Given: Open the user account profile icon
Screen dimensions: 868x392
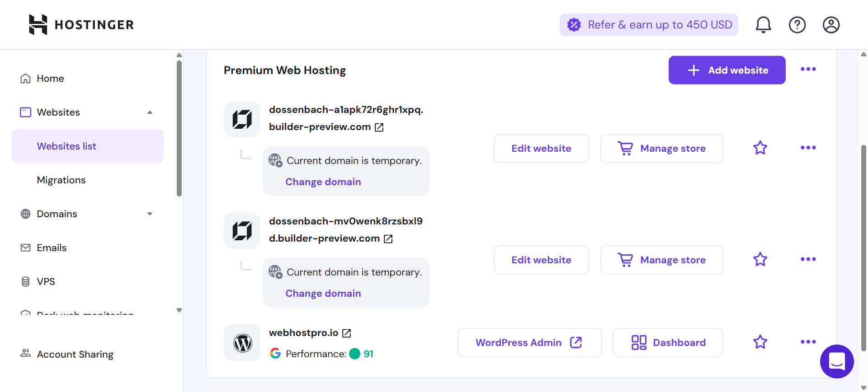Looking at the screenshot, I should coord(831,24).
